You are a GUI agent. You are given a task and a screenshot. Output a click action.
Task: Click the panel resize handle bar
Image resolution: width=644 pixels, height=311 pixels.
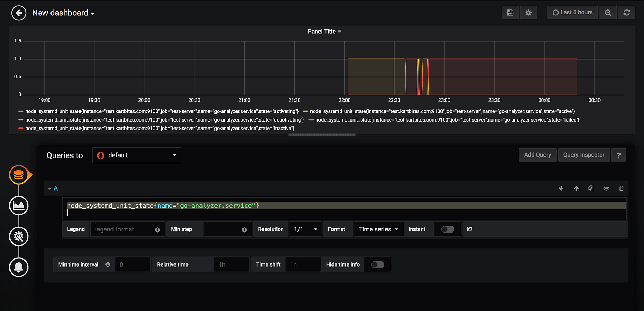[322, 135]
